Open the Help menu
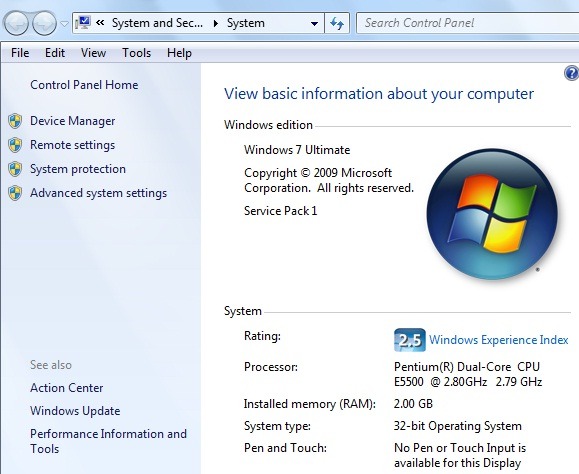 [179, 53]
